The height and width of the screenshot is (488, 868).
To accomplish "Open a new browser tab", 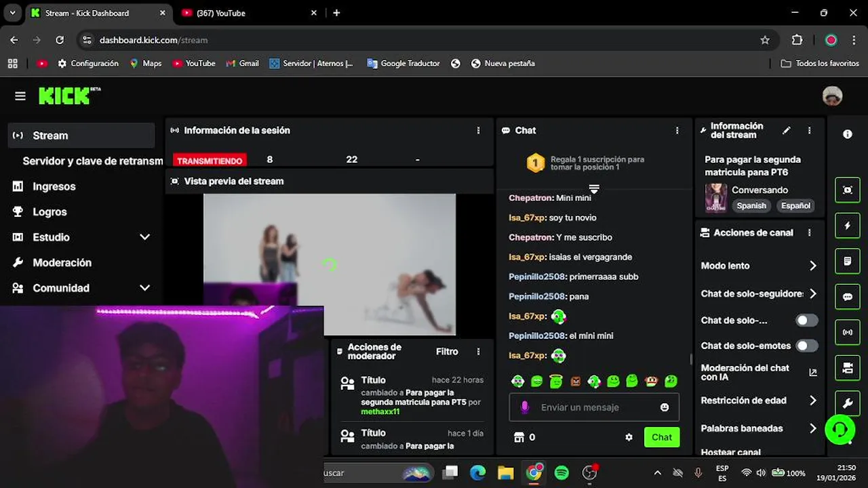I will coord(336,13).
